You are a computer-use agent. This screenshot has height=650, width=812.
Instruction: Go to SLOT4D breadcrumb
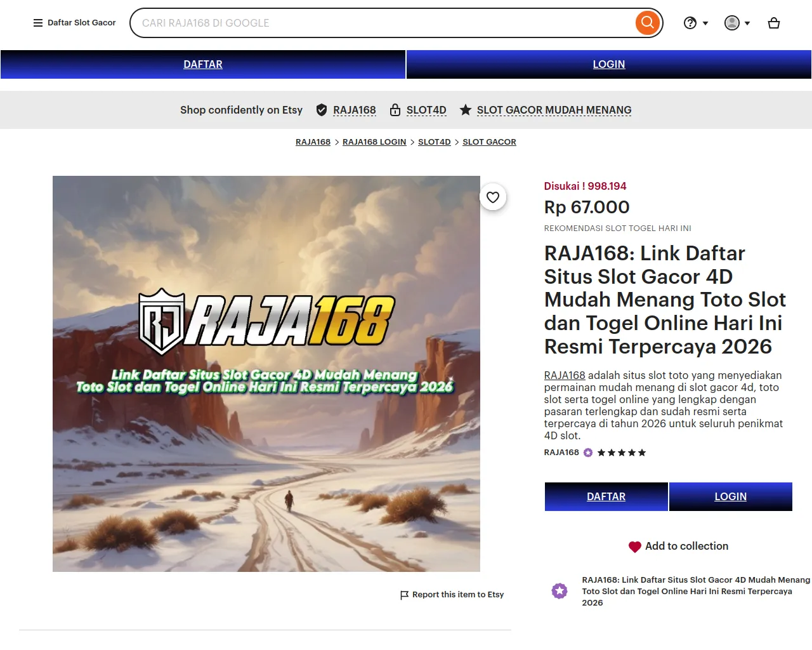point(435,142)
